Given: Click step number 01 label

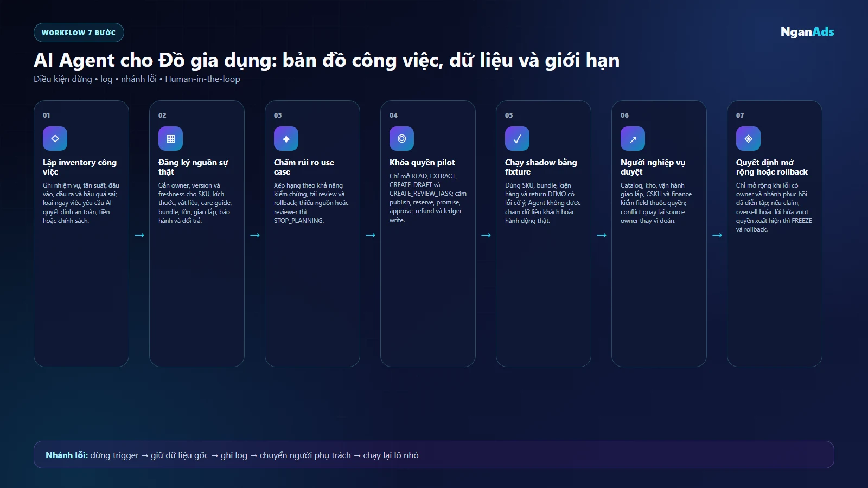Looking at the screenshot, I should [47, 115].
